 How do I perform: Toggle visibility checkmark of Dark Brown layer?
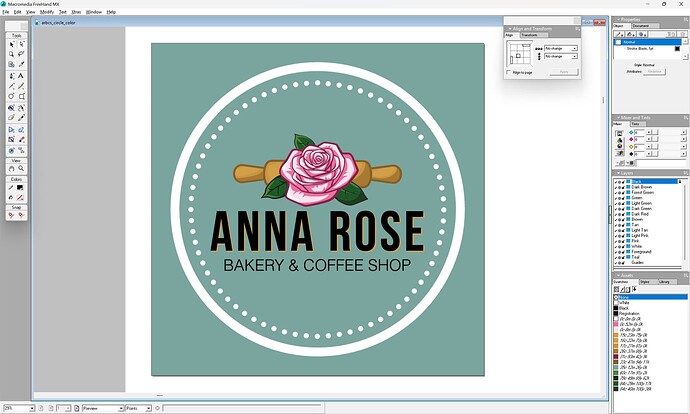coord(616,186)
